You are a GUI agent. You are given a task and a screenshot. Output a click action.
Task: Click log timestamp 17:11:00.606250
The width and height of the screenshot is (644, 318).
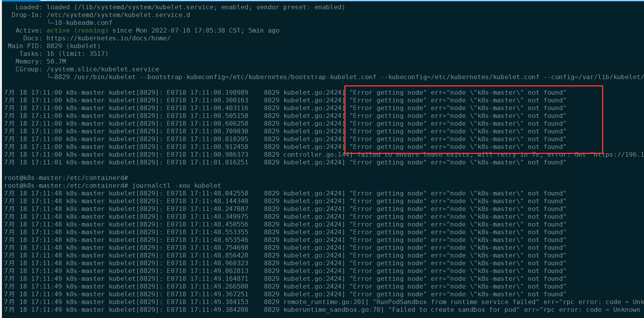click(219, 123)
